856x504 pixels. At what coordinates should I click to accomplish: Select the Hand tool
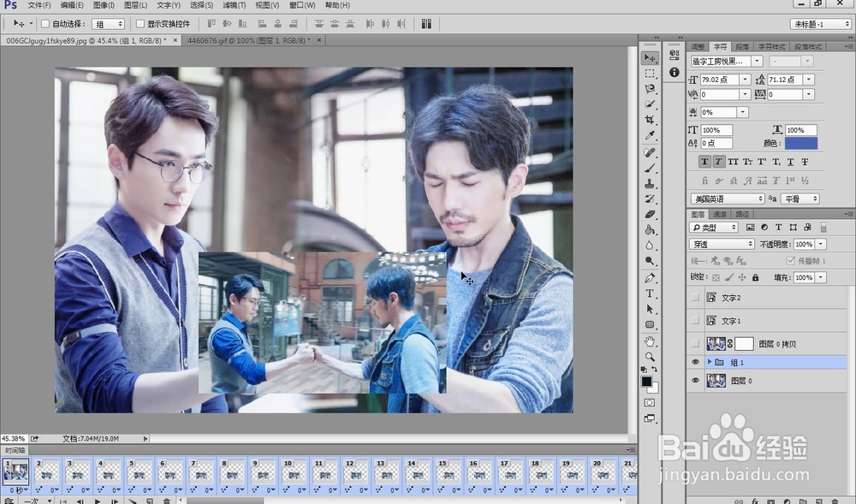650,341
